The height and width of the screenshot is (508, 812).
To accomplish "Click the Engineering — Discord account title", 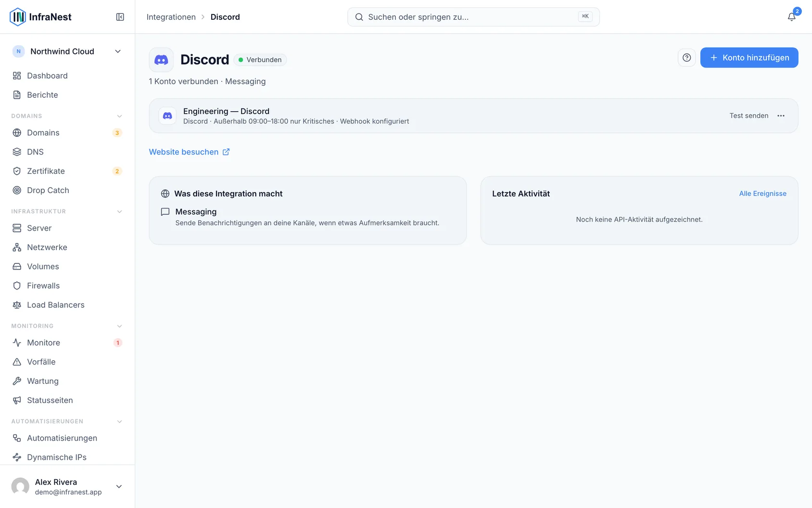I will click(x=226, y=111).
